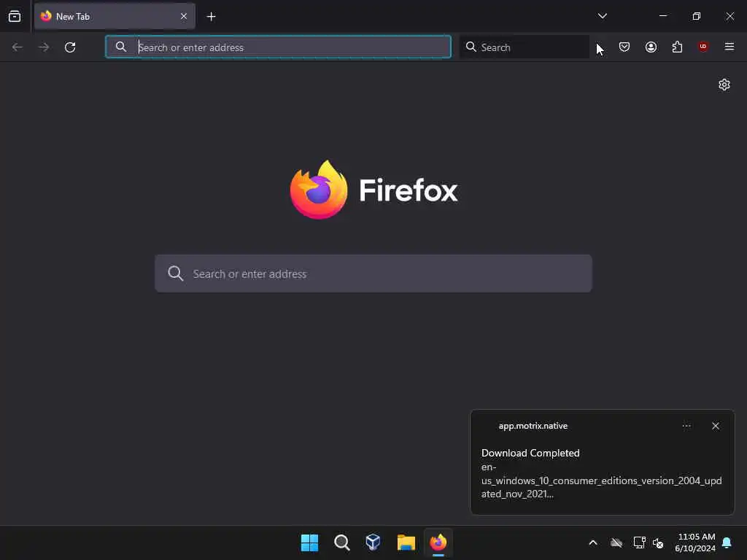The height and width of the screenshot is (560, 747).
Task: Minimize the Firefox window
Action: [x=663, y=16]
